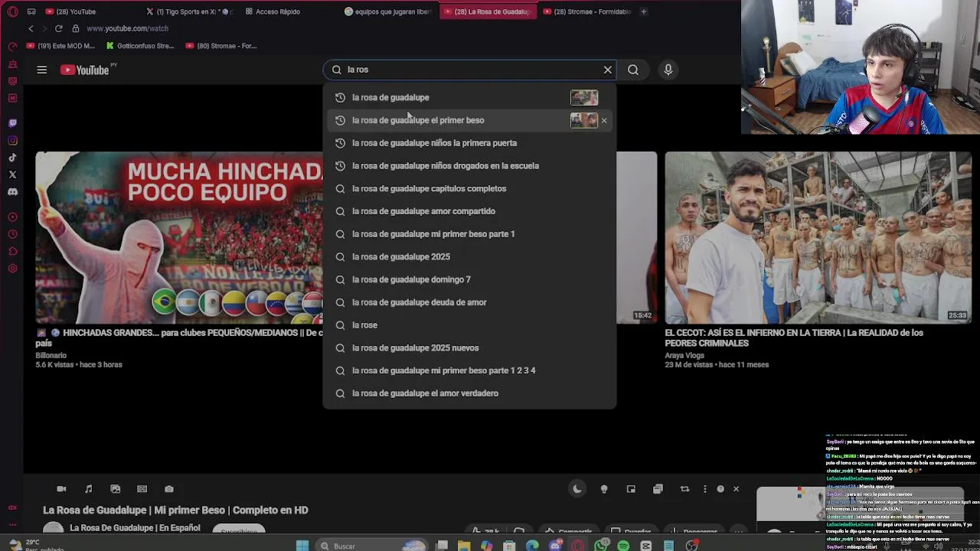Open Instagram from the browser sidebar
The height and width of the screenshot is (551, 980).
click(x=12, y=140)
